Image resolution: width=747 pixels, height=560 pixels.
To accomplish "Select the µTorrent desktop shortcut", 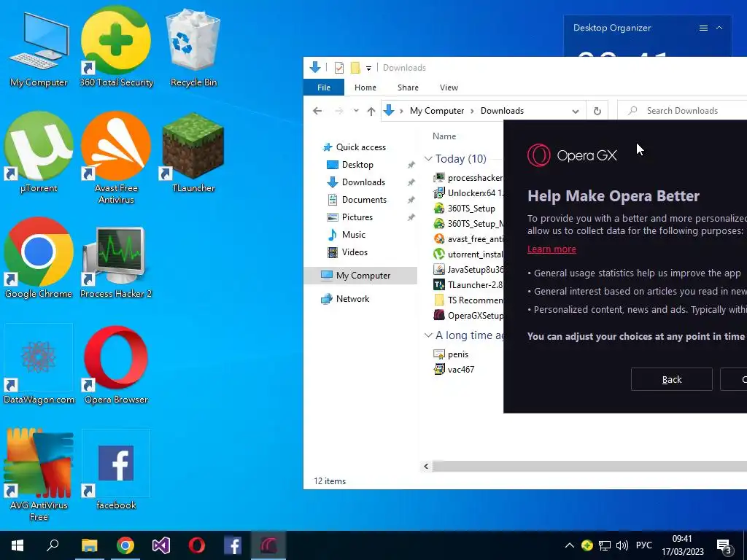I will (39, 152).
